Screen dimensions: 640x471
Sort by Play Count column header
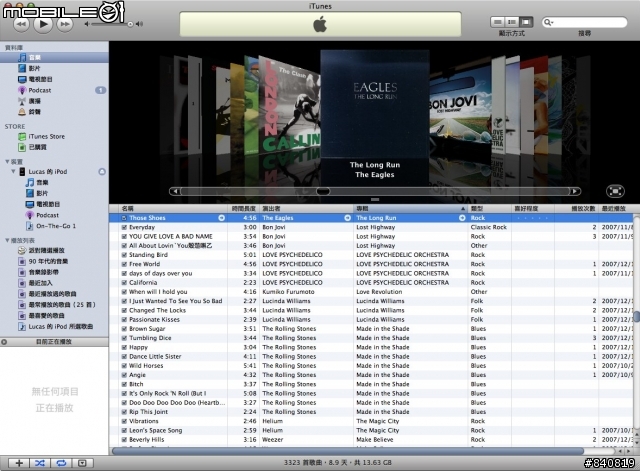tap(576, 209)
